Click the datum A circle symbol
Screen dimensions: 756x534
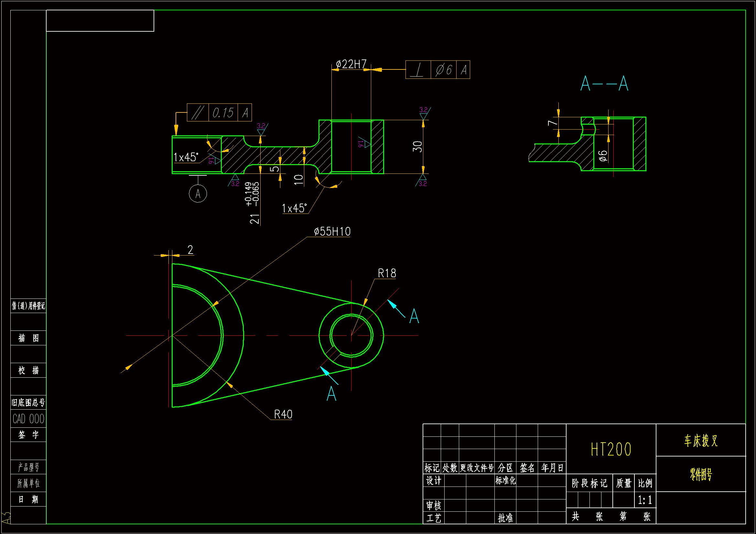pyautogui.click(x=198, y=194)
